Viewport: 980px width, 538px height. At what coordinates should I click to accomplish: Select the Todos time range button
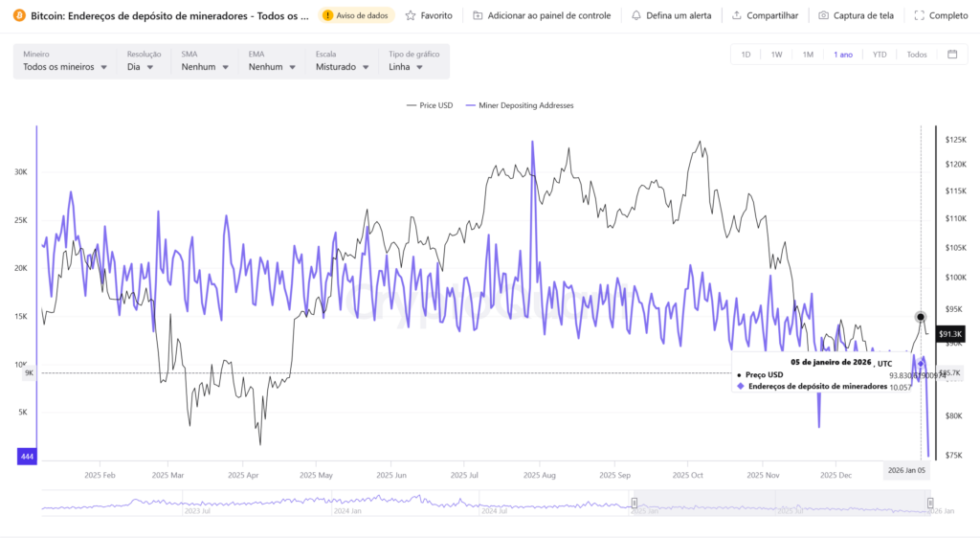coord(916,55)
